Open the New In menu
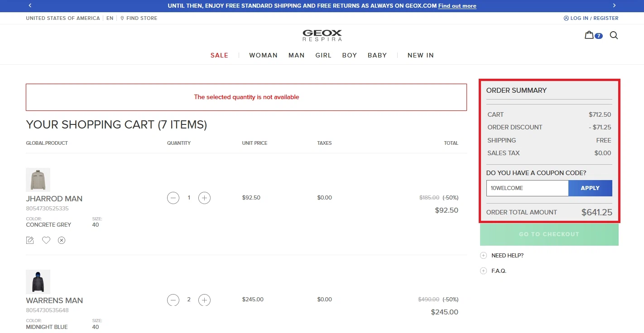The image size is (644, 333). pyautogui.click(x=421, y=55)
